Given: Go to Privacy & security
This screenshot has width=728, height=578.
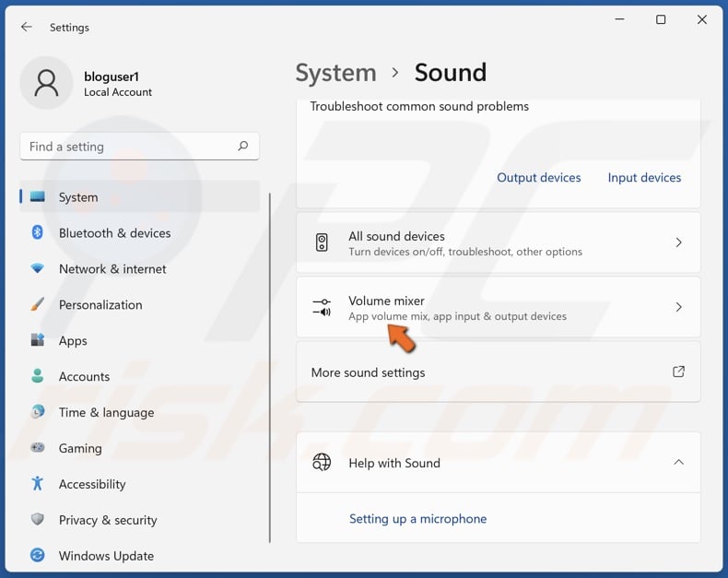Looking at the screenshot, I should pos(139,519).
